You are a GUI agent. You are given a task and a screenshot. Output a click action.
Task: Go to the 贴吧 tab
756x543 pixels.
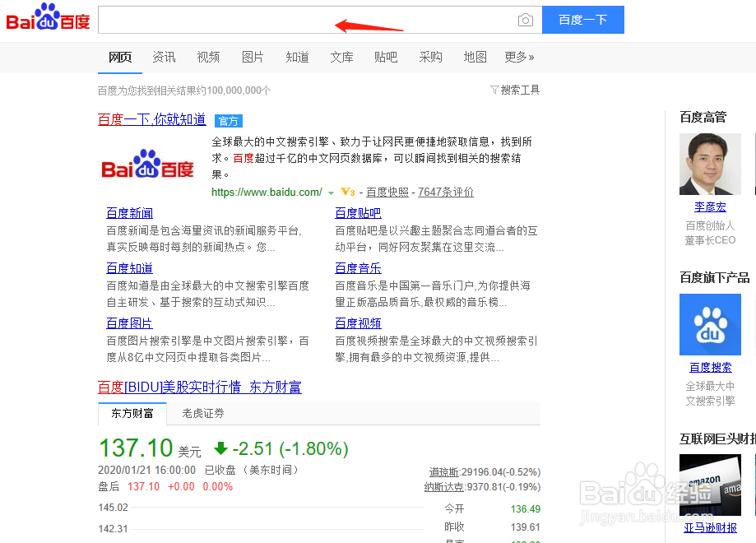point(386,57)
